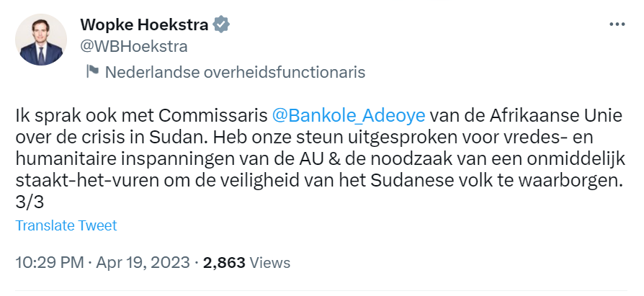Image resolution: width=644 pixels, height=296 pixels.
Task: Open the @WBHoekstra handle link
Action: coord(134,47)
